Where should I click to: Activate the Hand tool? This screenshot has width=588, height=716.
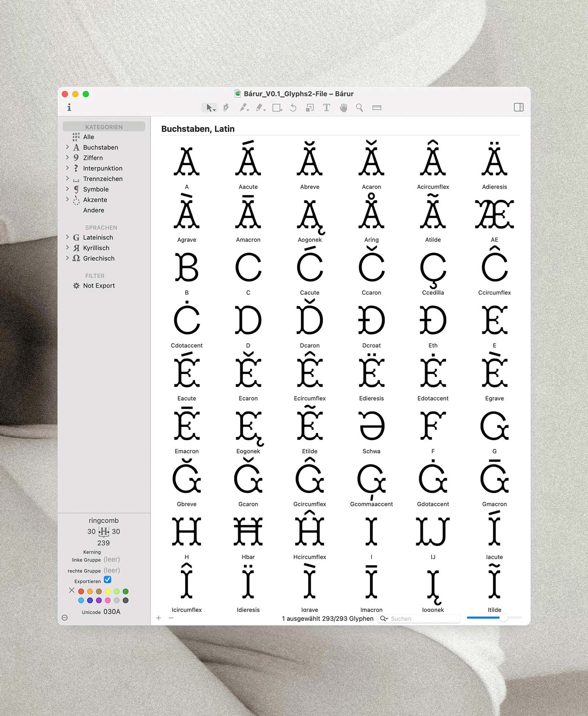[x=343, y=107]
